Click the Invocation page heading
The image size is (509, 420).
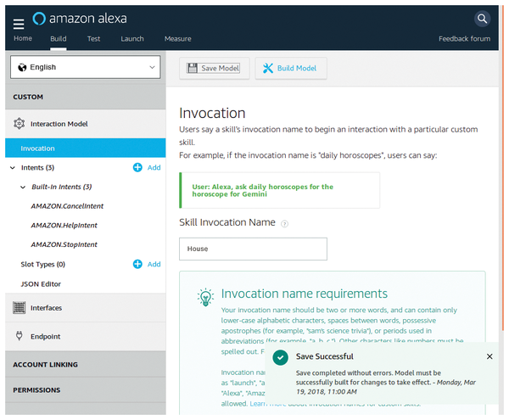pyautogui.click(x=212, y=114)
